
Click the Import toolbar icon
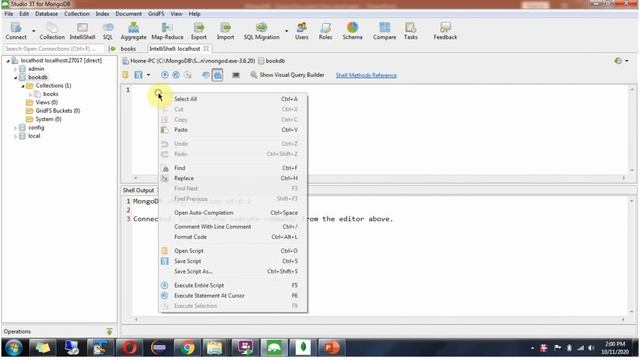click(225, 31)
